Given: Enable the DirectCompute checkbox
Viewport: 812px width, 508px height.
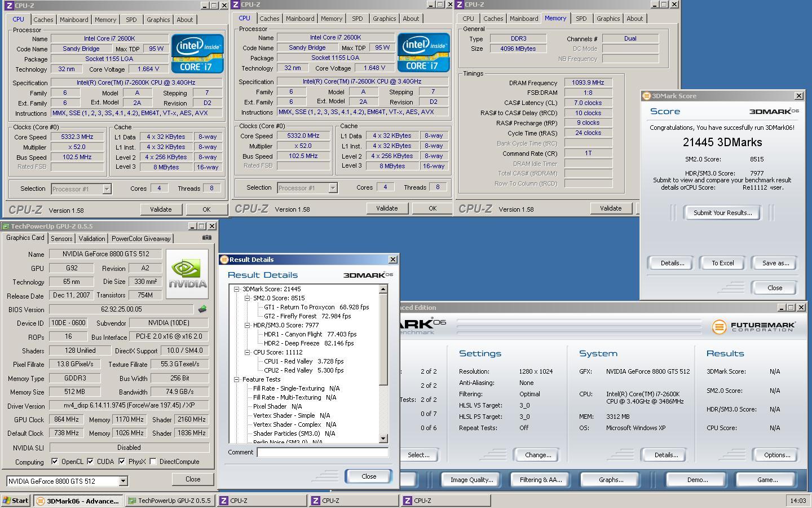Looking at the screenshot, I should point(153,461).
